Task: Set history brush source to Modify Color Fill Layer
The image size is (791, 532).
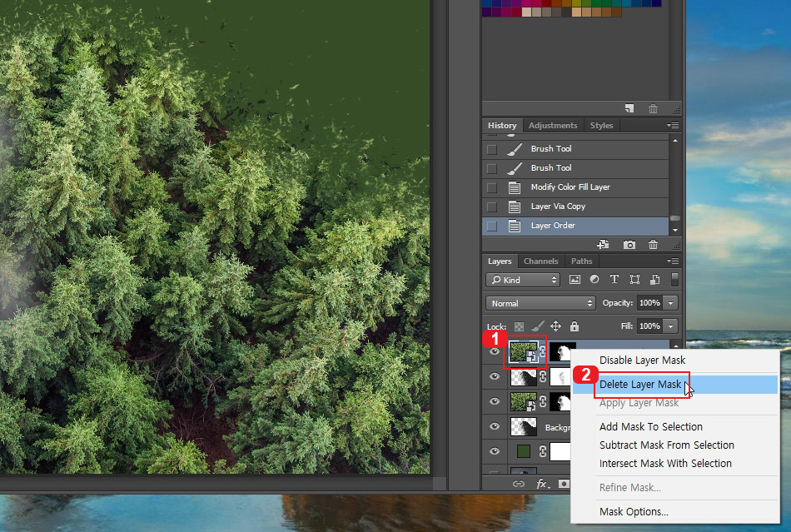Action: pos(492,187)
